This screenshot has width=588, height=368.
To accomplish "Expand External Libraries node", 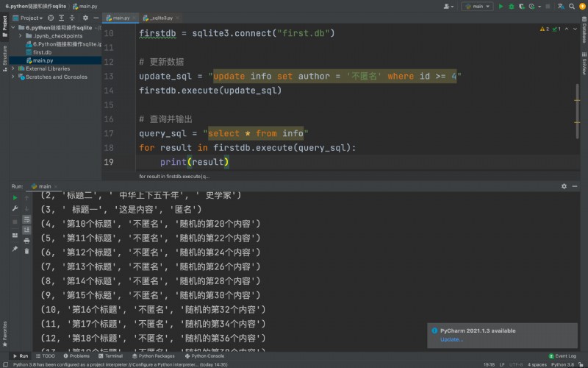I will (x=13, y=68).
